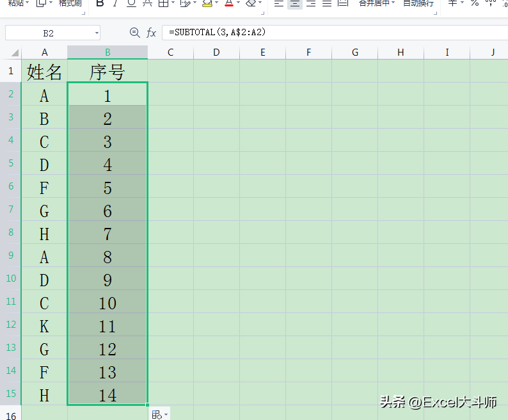Align text left
The width and height of the screenshot is (508, 420).
pos(279,4)
